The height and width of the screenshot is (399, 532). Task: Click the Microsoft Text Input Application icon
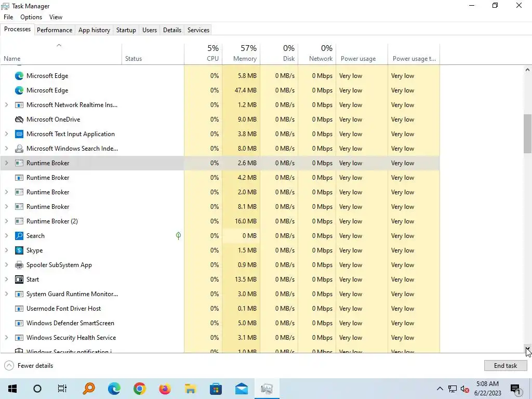point(19,134)
